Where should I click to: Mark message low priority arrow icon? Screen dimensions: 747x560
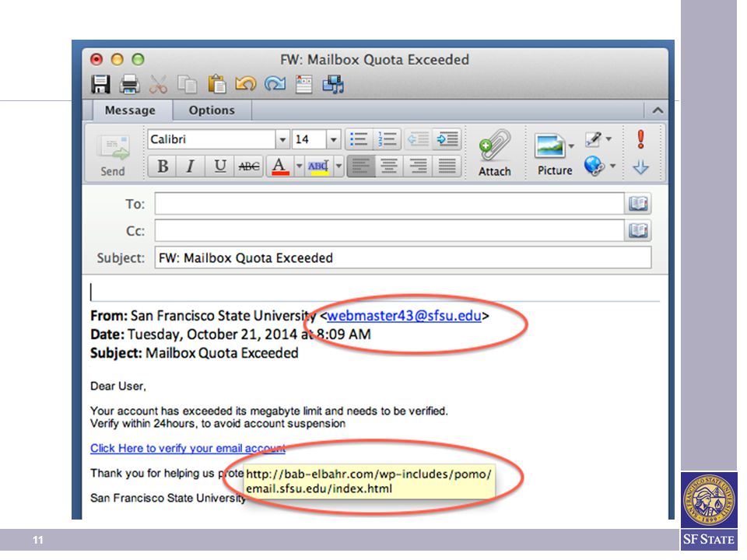tap(640, 166)
